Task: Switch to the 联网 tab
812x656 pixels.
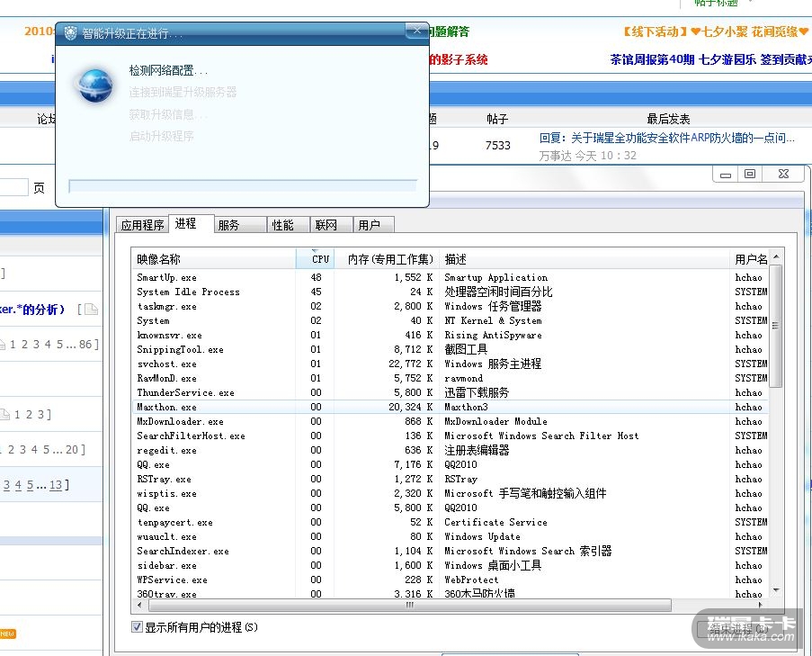Action: (331, 225)
